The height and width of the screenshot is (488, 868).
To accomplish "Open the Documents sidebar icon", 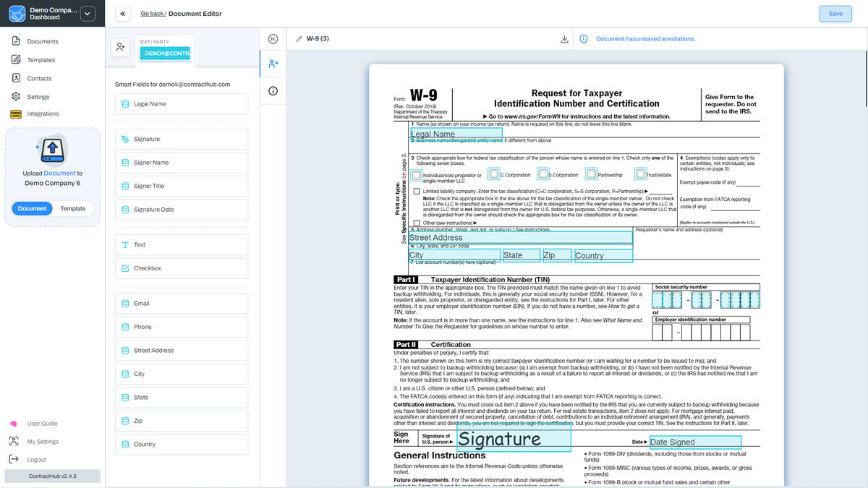I will point(16,41).
